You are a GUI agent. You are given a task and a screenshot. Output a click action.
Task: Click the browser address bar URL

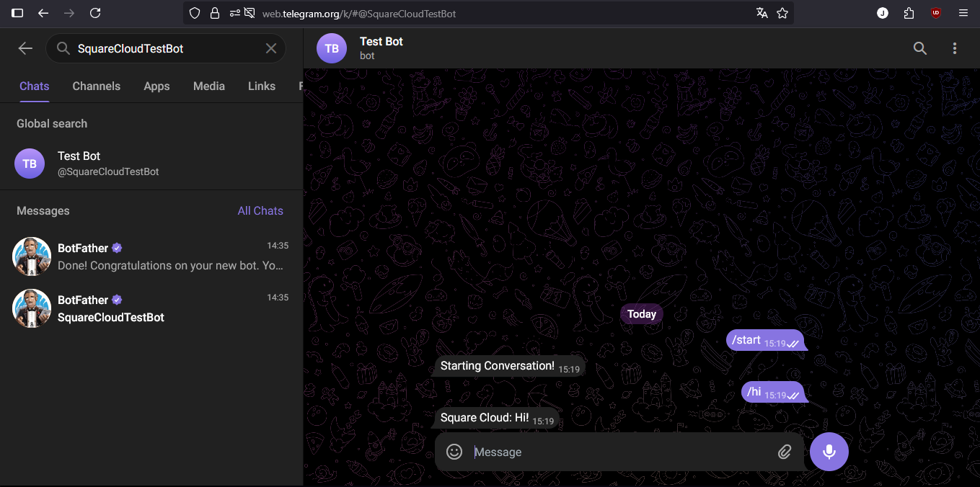coord(360,13)
